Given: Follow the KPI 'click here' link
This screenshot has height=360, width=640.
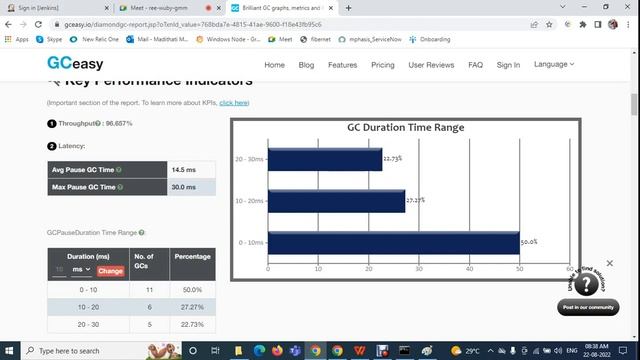Looking at the screenshot, I should click(x=234, y=103).
